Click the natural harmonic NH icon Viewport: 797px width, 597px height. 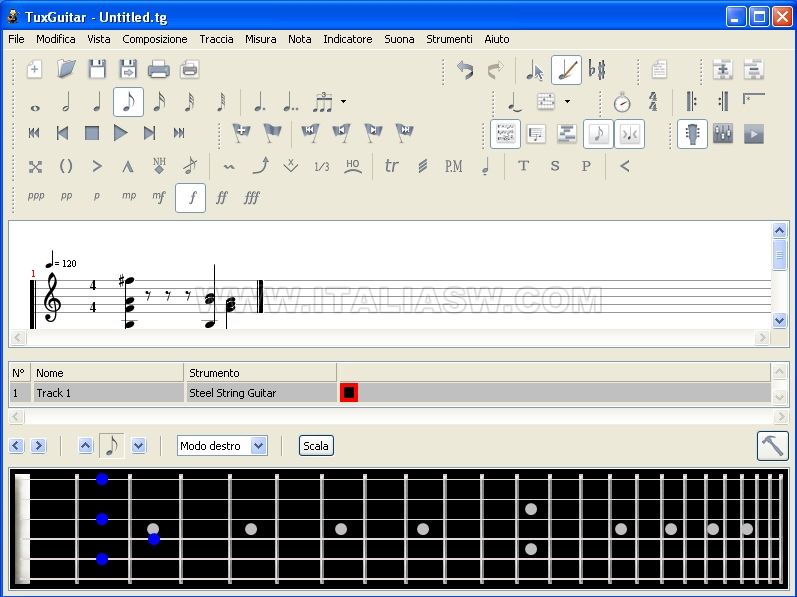coord(159,166)
